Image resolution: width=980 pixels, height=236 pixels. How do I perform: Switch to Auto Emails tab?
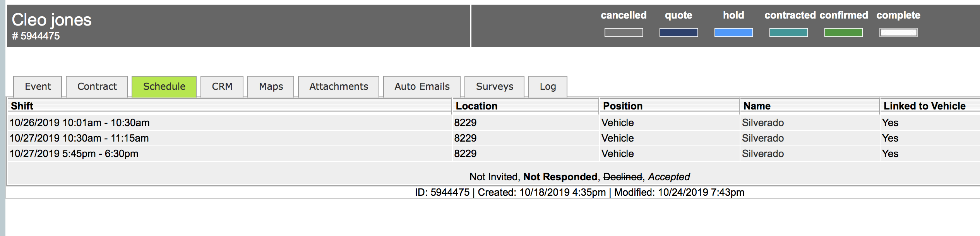422,87
